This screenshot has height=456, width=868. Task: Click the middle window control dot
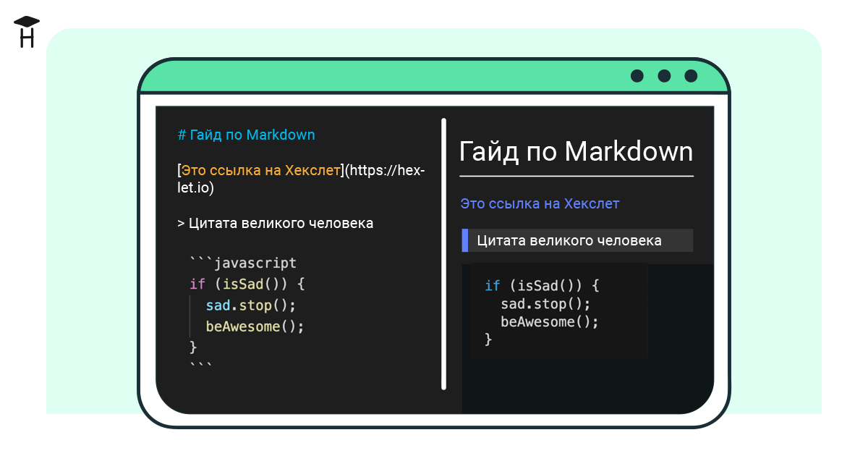pos(664,75)
